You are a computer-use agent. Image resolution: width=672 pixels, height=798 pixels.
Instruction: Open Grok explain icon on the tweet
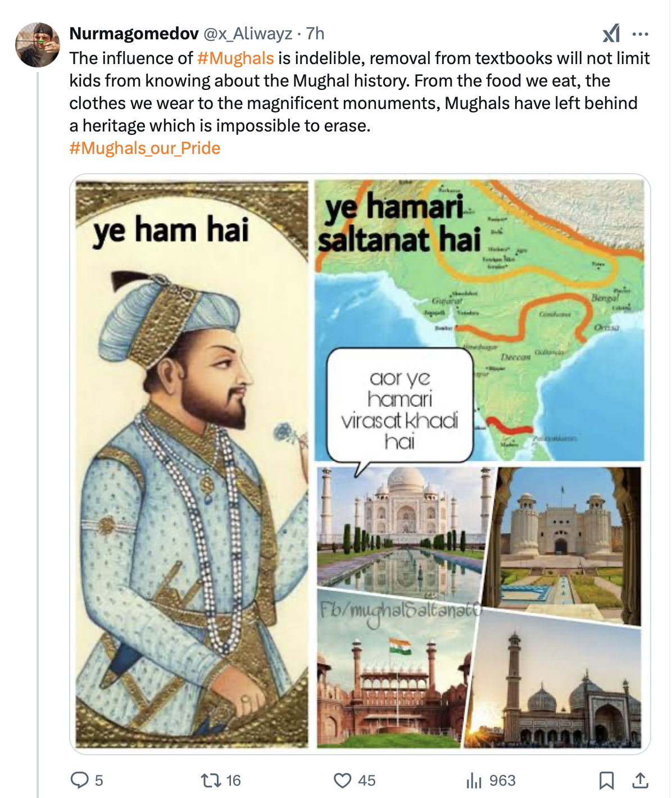coord(611,34)
